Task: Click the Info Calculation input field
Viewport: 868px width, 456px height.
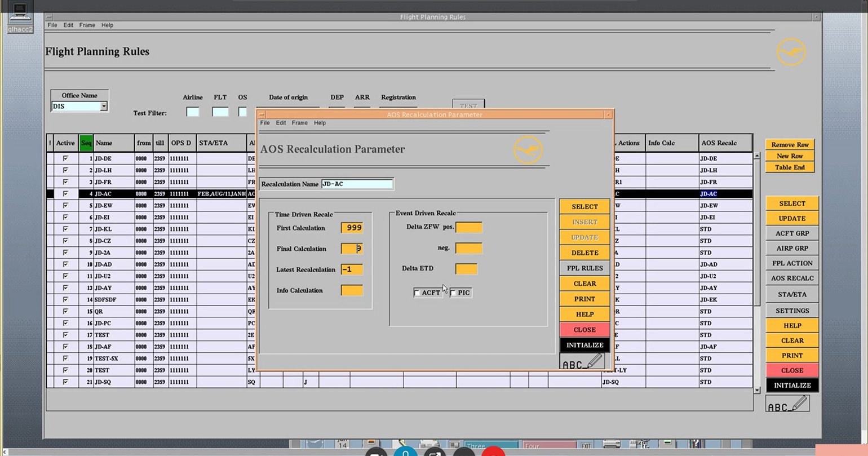Action: click(x=352, y=290)
